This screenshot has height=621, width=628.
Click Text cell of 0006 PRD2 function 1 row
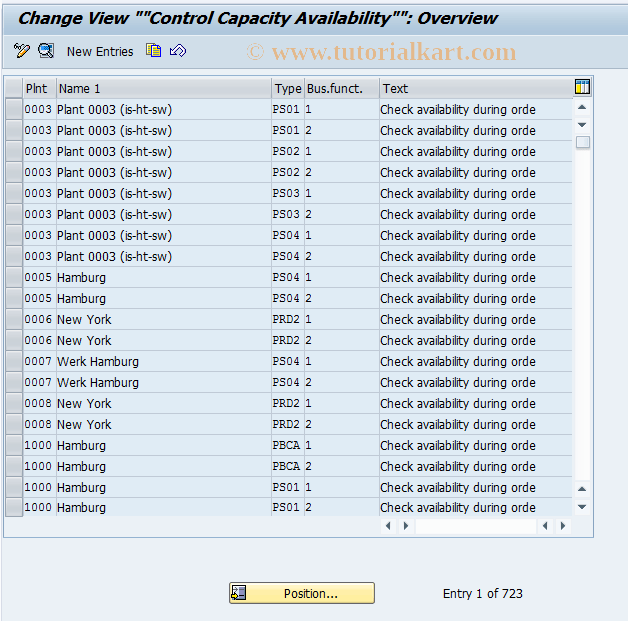point(475,319)
